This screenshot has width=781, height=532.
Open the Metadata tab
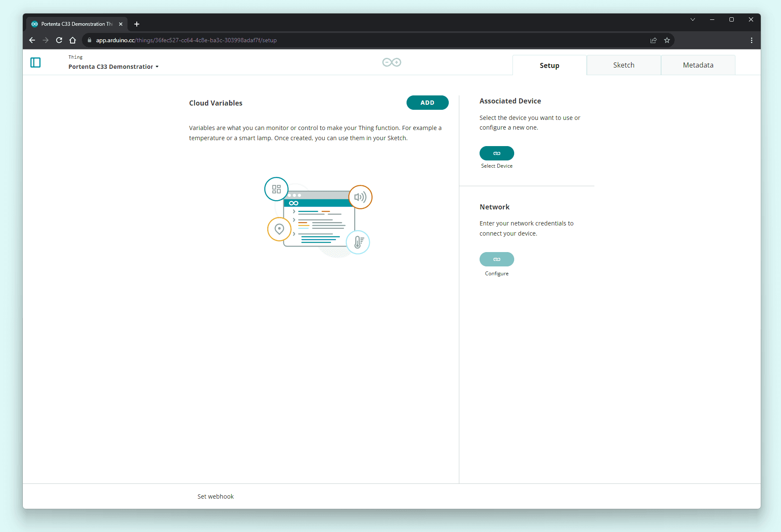[x=698, y=65]
